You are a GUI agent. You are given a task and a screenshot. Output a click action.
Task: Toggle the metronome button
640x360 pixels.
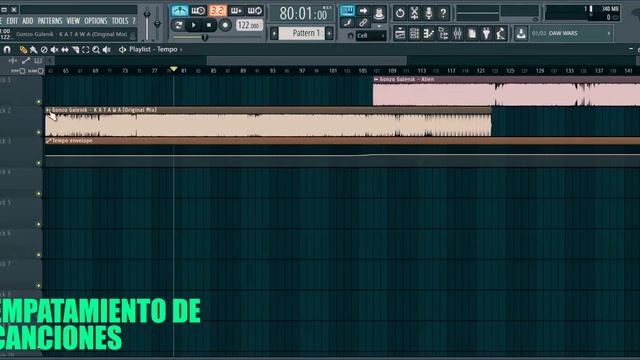179,11
